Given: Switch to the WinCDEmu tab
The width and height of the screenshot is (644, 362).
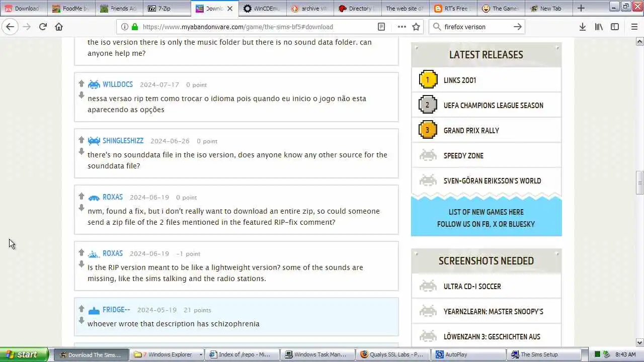Looking at the screenshot, I should pos(262,9).
